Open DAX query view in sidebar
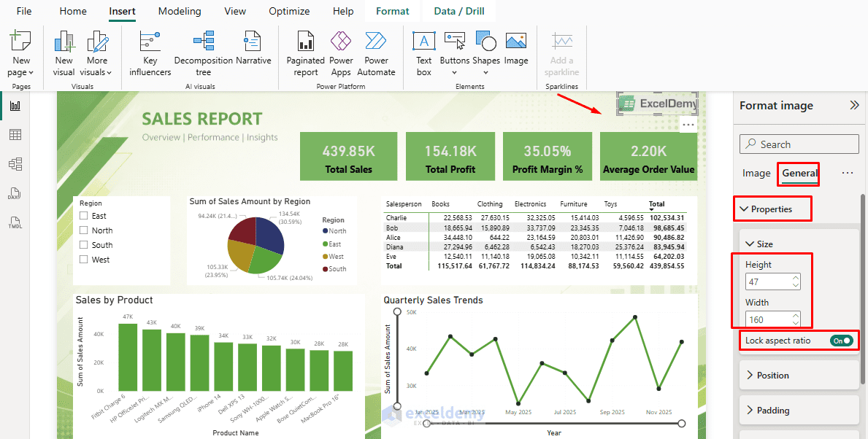This screenshot has height=439, width=868. (15, 193)
